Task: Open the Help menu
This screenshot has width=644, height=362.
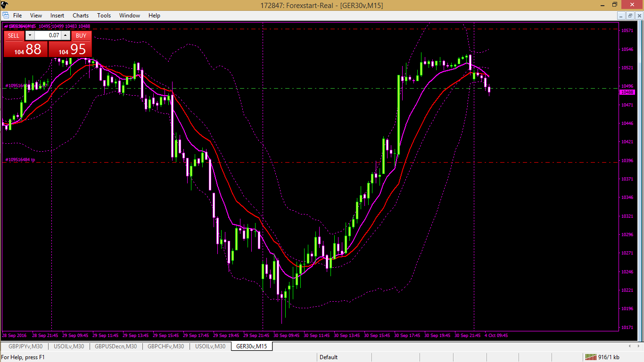Action: pyautogui.click(x=154, y=16)
